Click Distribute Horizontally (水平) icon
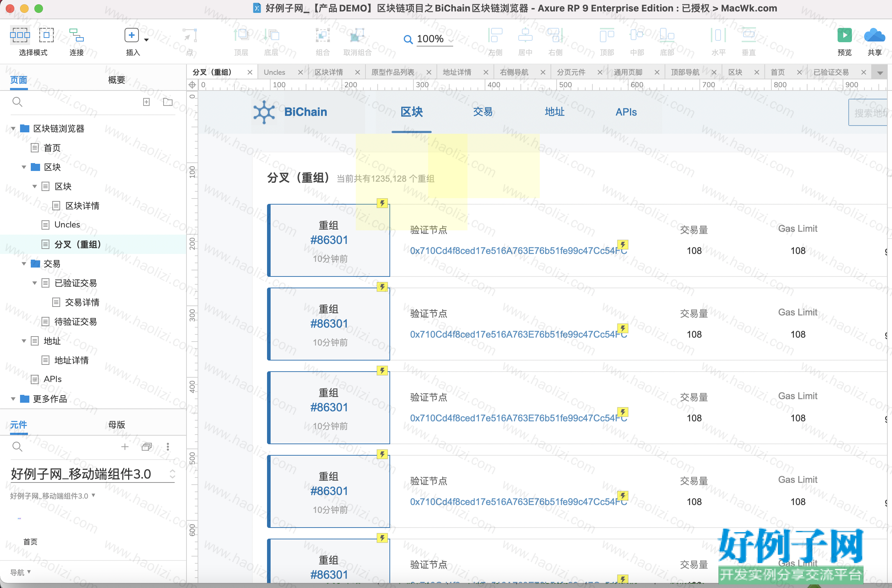This screenshot has height=588, width=892. click(x=718, y=35)
